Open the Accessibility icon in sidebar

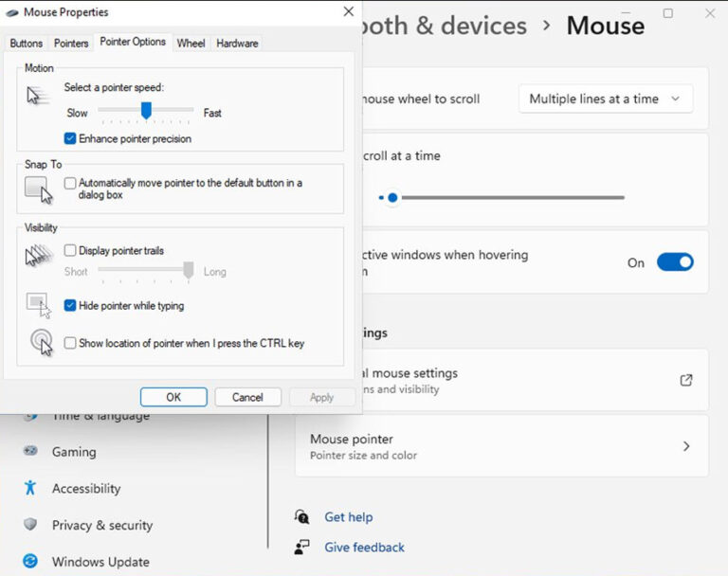(x=30, y=487)
